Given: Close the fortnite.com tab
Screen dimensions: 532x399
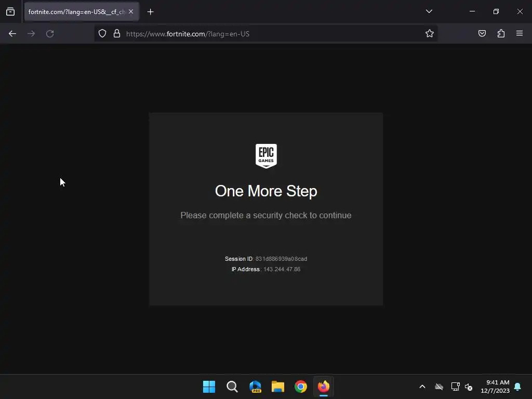Looking at the screenshot, I should (x=131, y=11).
